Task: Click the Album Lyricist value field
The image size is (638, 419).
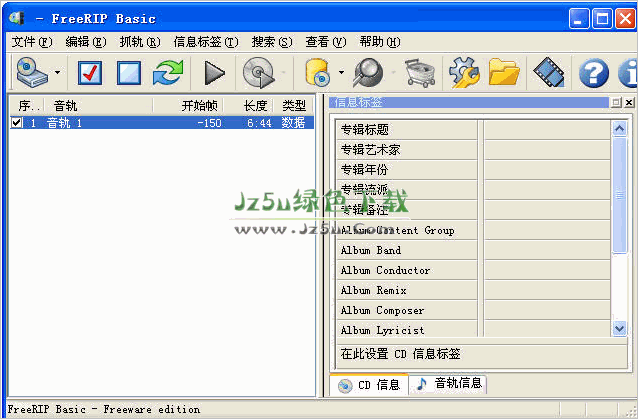Action: [x=547, y=329]
